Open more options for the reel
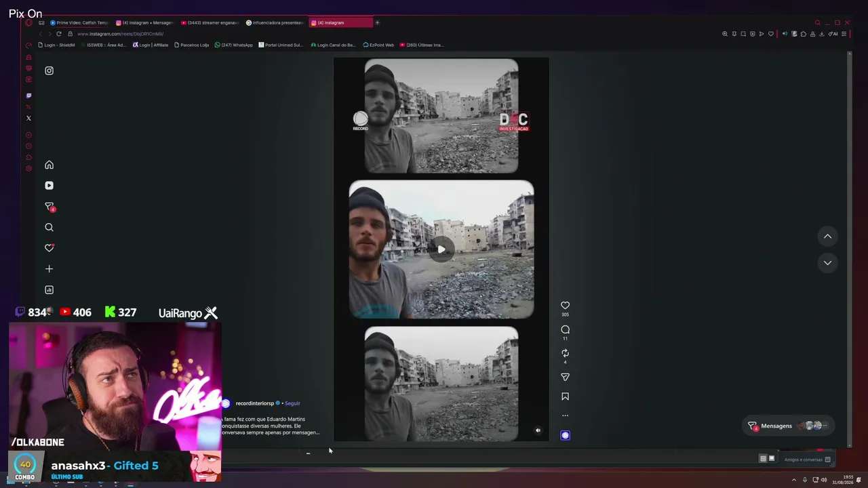Viewport: 868px width, 488px height. coord(565,415)
